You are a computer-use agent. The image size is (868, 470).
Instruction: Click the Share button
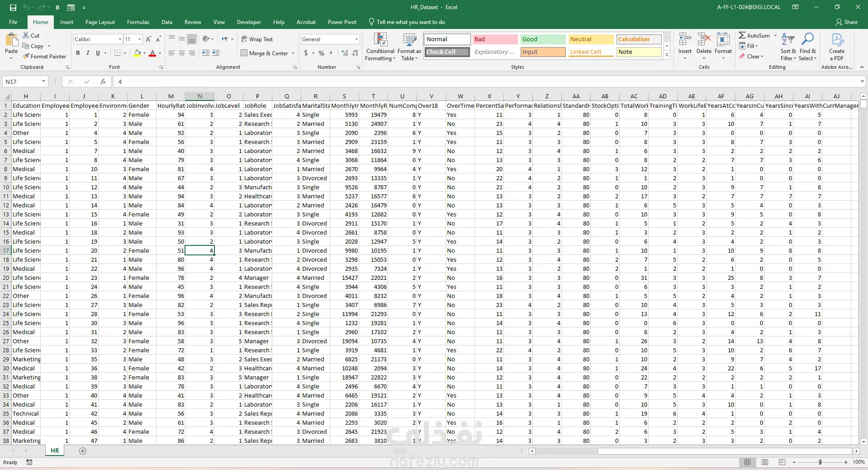[x=847, y=22]
